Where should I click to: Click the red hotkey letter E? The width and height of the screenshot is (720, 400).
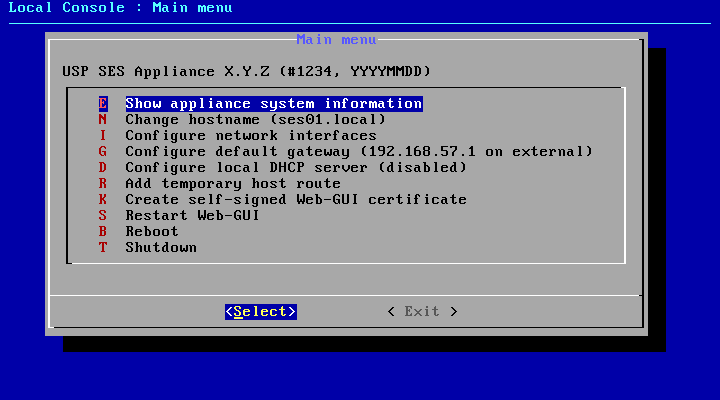pos(102,104)
